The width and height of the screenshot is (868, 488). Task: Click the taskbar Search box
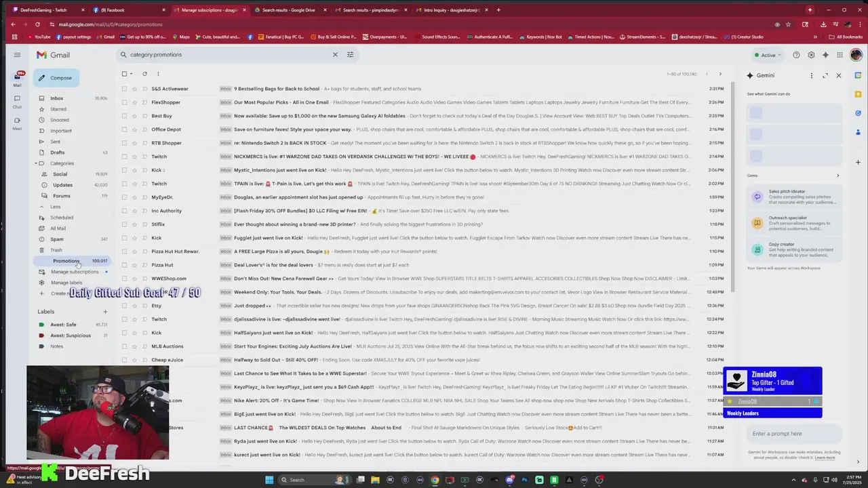click(x=315, y=480)
